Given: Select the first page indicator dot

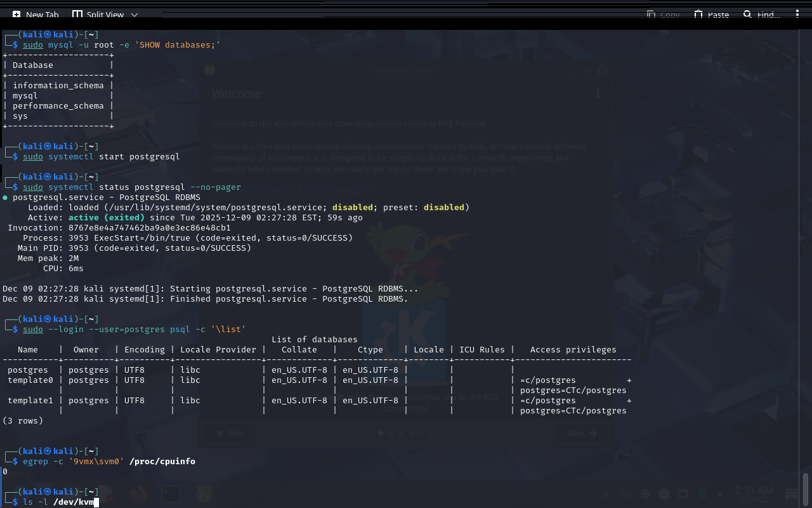Looking at the screenshot, I should 381,433.
